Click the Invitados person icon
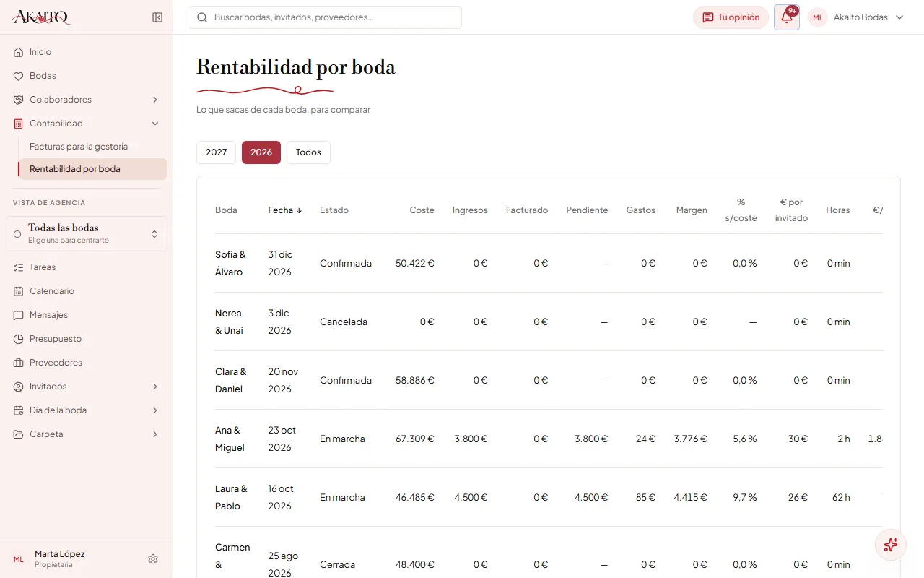924x578 pixels. point(19,387)
